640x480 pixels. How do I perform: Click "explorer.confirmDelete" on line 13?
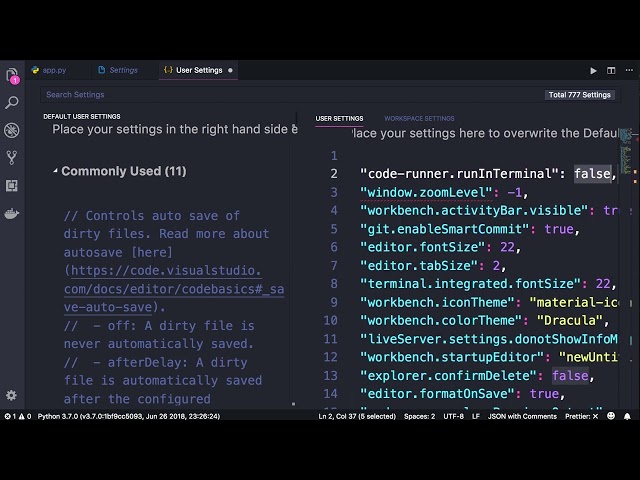448,376
